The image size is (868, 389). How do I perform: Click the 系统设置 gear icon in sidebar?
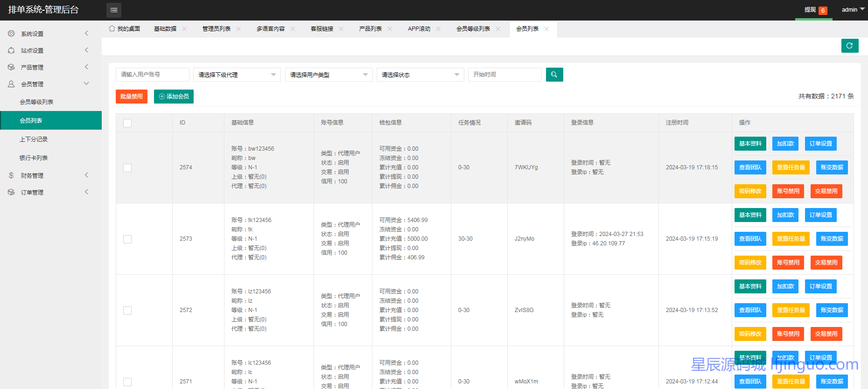click(x=11, y=34)
